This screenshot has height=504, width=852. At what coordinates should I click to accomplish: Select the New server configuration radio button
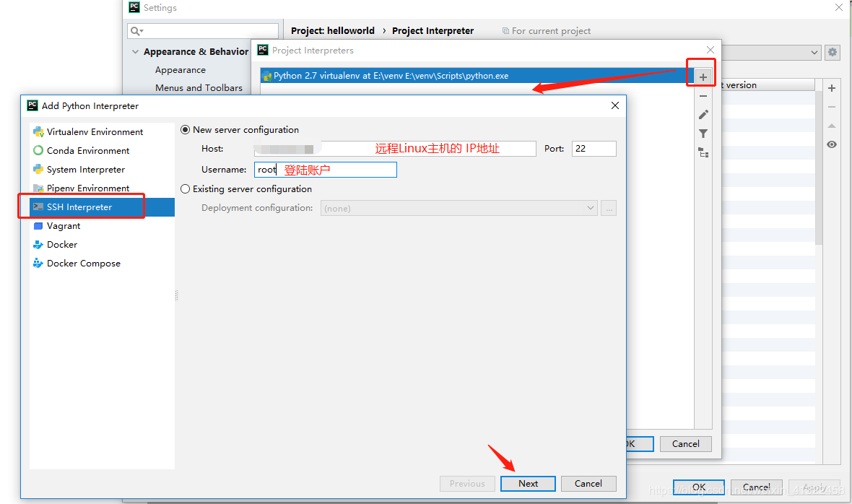(x=186, y=129)
